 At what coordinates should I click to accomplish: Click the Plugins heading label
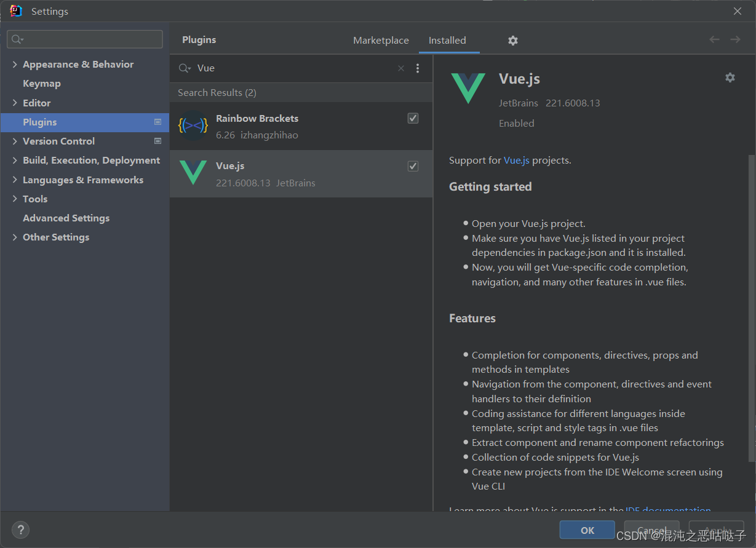tap(199, 39)
